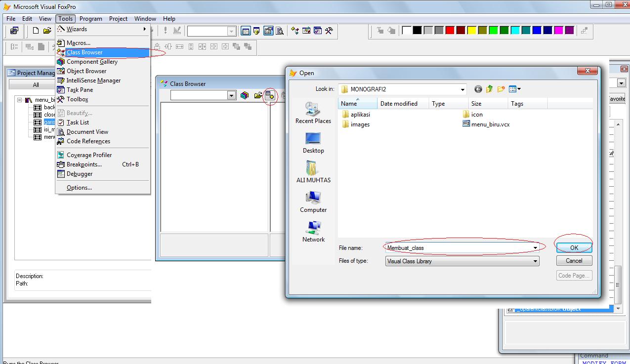Open the File menu
The width and height of the screenshot is (630, 364).
11,18
